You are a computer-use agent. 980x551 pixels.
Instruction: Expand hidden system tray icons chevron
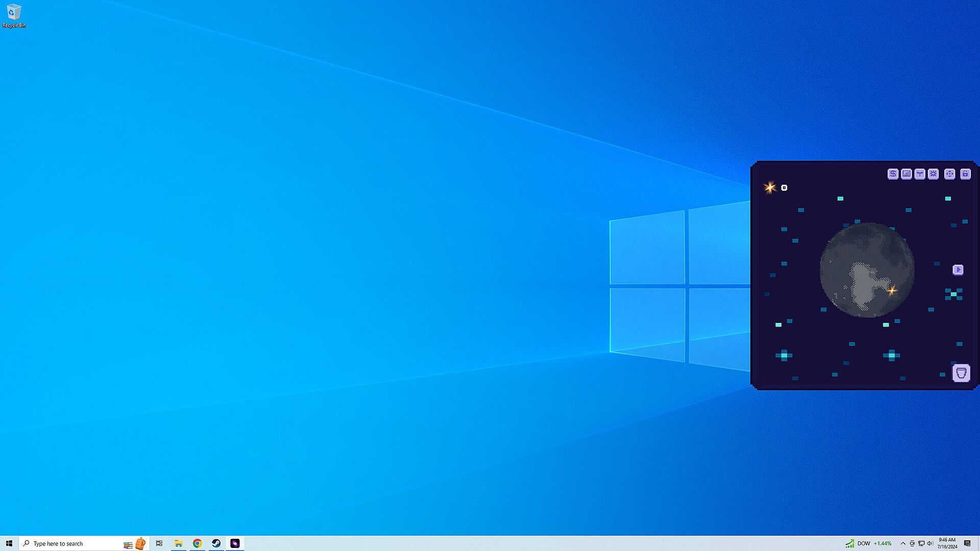click(x=903, y=543)
